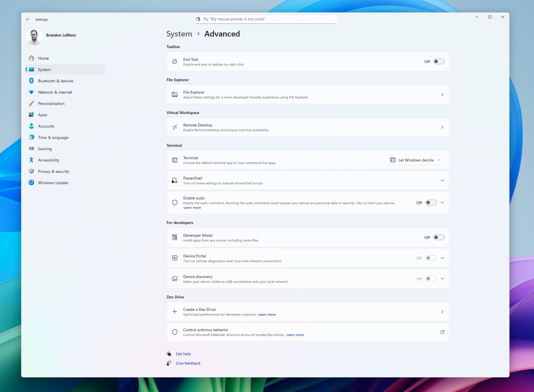
Task: Turn on the sudo command
Action: tap(430, 203)
